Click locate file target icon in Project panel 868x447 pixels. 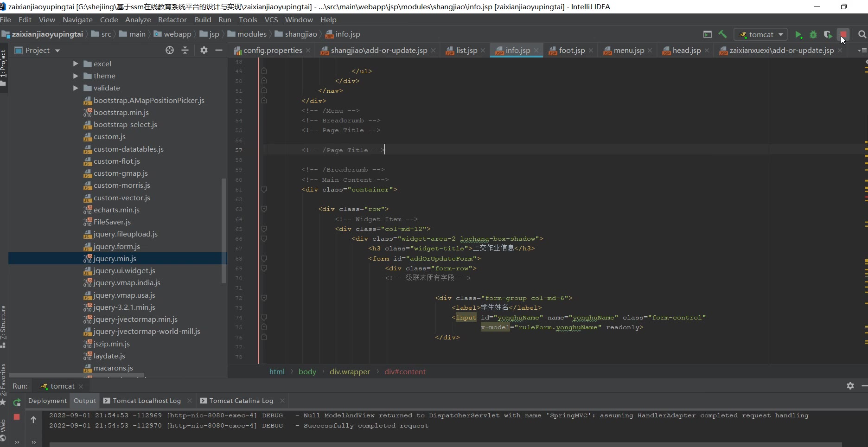[170, 50]
